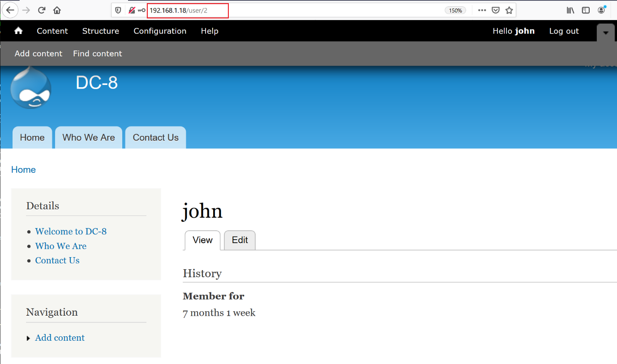Click the browser back arrow button
Viewport: 617px width, 364px height.
pos(10,10)
